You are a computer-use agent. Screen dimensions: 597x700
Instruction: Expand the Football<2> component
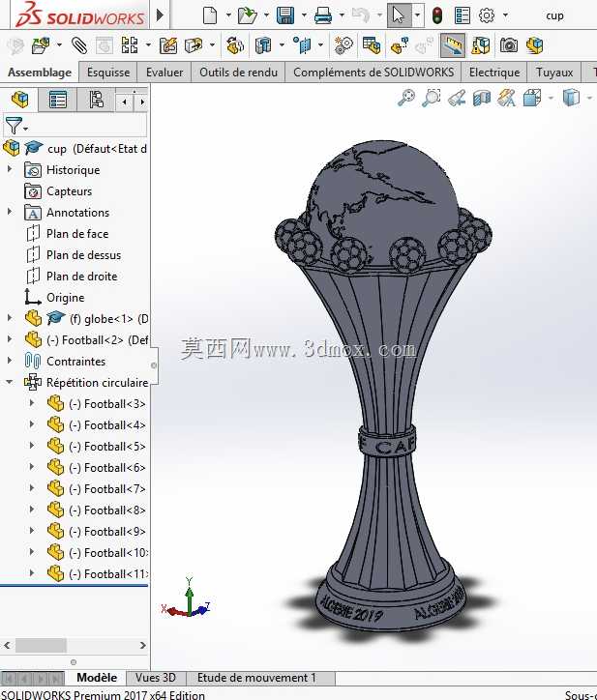(10, 339)
